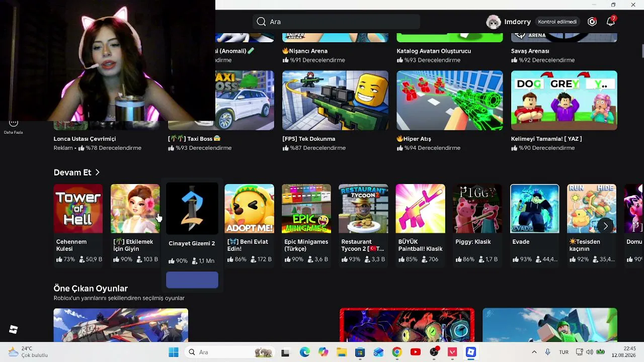Click the like icon under Cinayet Gizemi 2
The height and width of the screenshot is (362, 644).
[x=172, y=261]
